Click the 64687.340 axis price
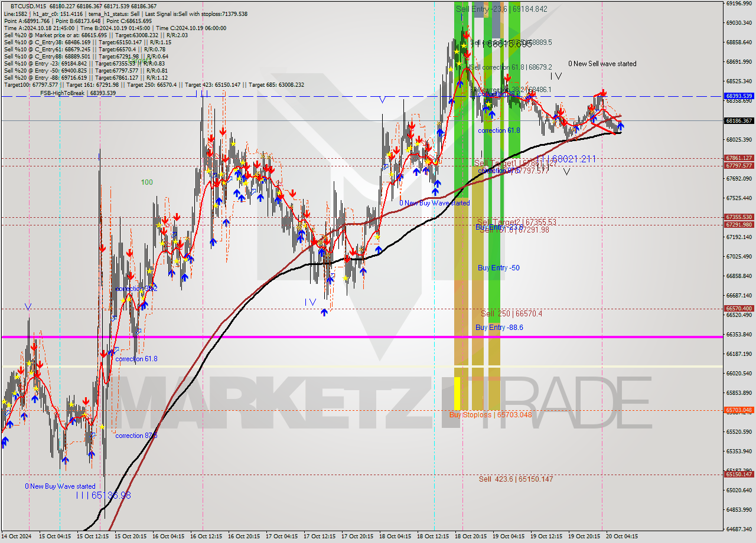The height and width of the screenshot is (543, 756). 738,529
